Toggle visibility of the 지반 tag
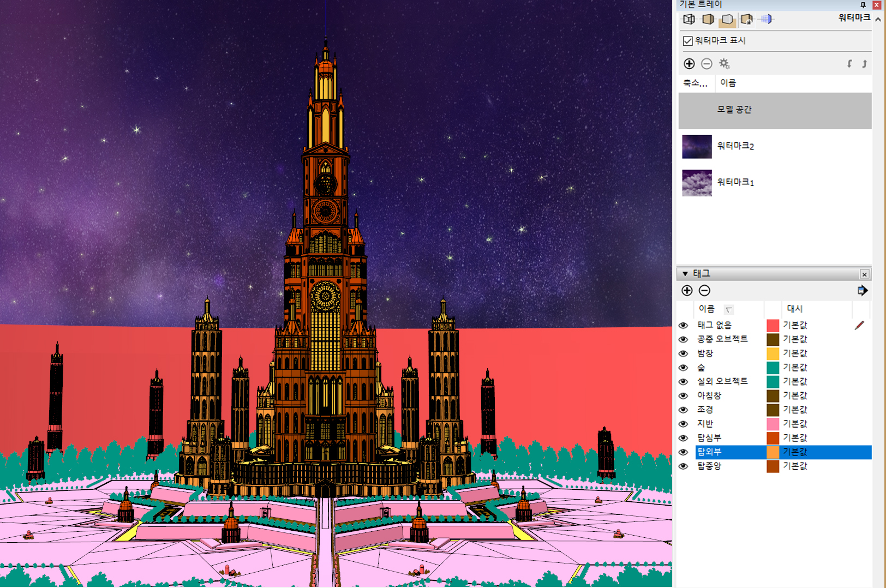Image resolution: width=886 pixels, height=588 pixels. (x=683, y=424)
